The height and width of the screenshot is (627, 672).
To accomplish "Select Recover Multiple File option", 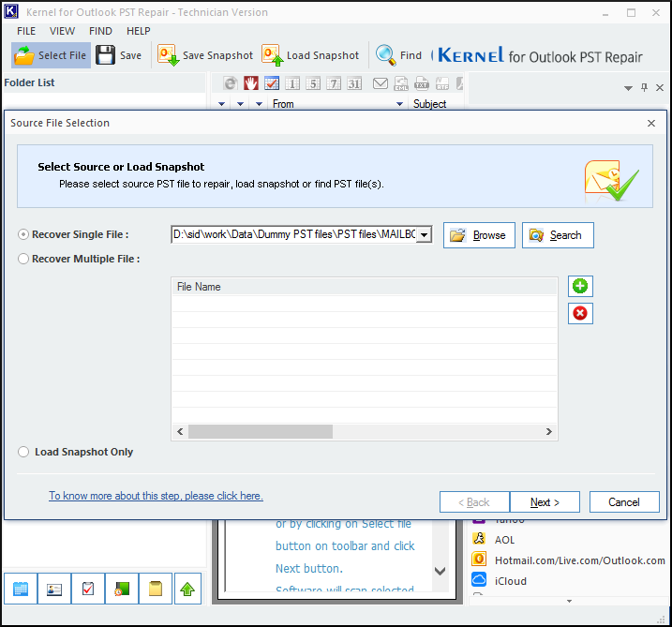I will point(23,259).
